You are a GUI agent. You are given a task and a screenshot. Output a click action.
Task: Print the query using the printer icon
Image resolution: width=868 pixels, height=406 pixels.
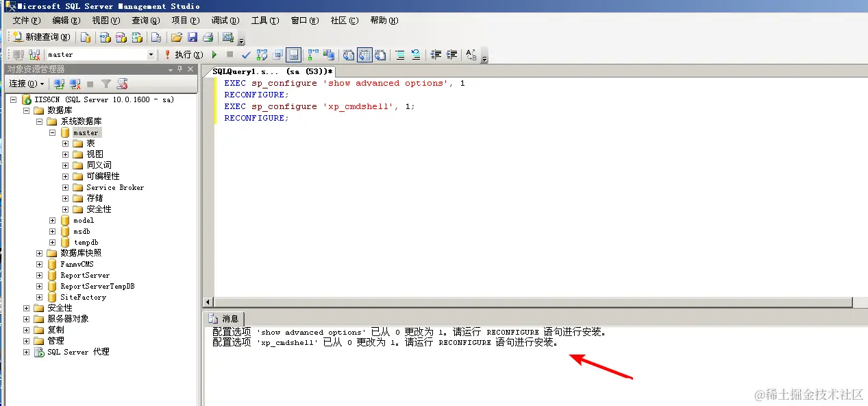[208, 37]
